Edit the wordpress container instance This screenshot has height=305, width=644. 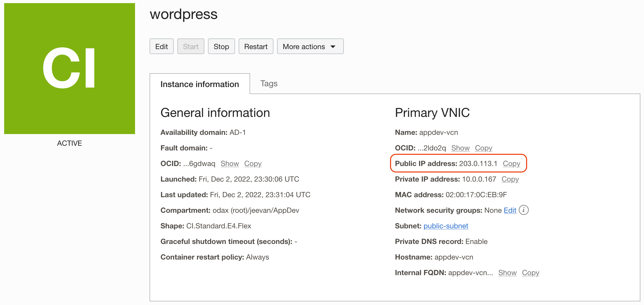click(162, 46)
